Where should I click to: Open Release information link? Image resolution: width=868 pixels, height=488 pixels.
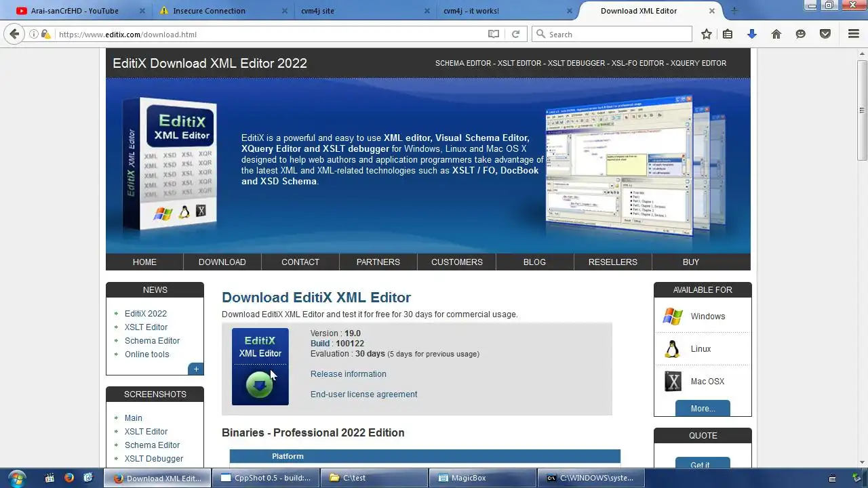coord(349,374)
